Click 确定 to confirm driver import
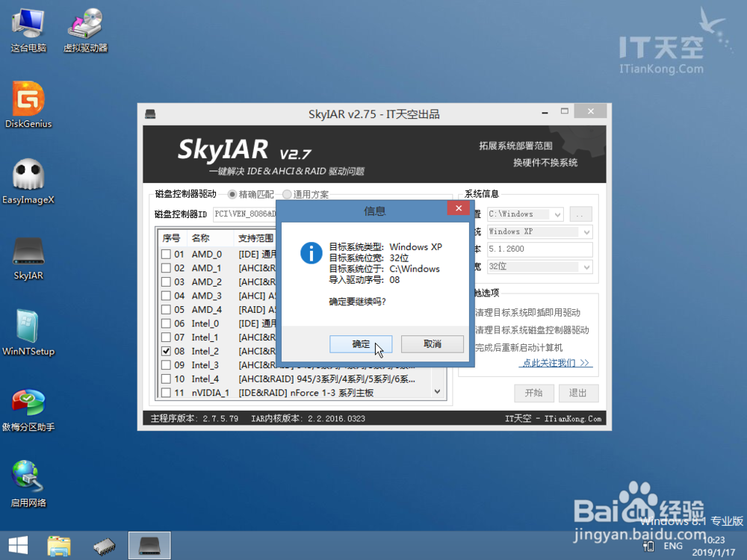 click(x=361, y=343)
